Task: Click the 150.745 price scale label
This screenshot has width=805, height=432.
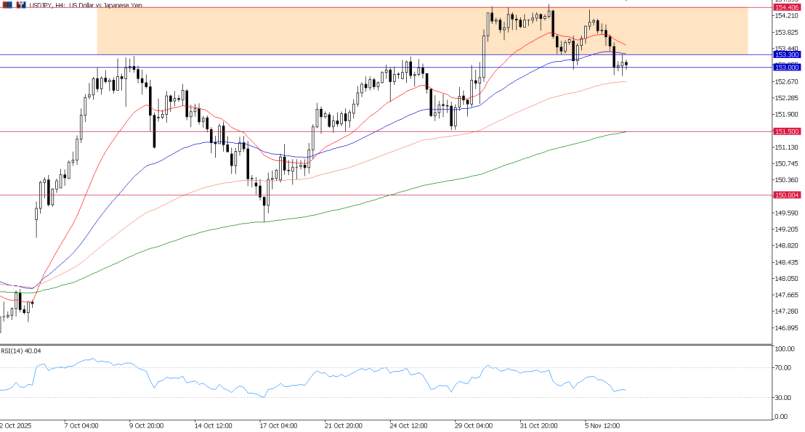Action: point(787,163)
